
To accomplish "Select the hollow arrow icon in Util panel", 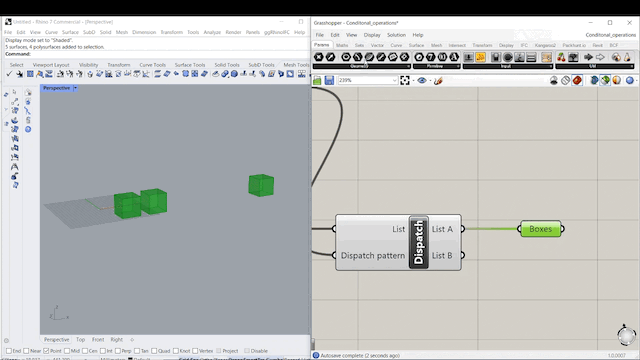I will pyautogui.click(x=600, y=57).
